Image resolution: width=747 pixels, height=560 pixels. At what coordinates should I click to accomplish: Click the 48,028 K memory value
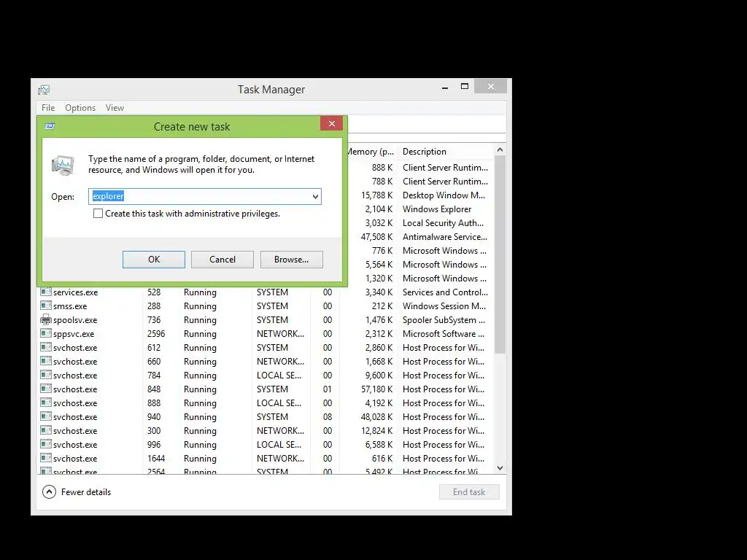pyautogui.click(x=377, y=416)
